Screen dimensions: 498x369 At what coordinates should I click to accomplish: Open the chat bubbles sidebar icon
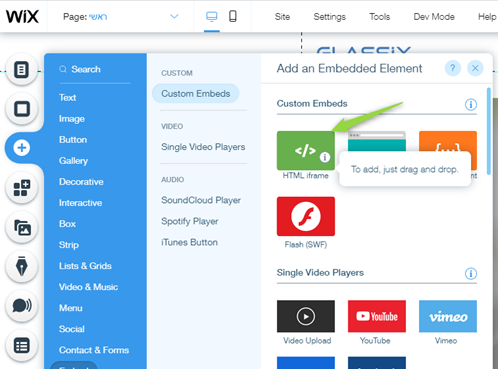click(x=22, y=306)
